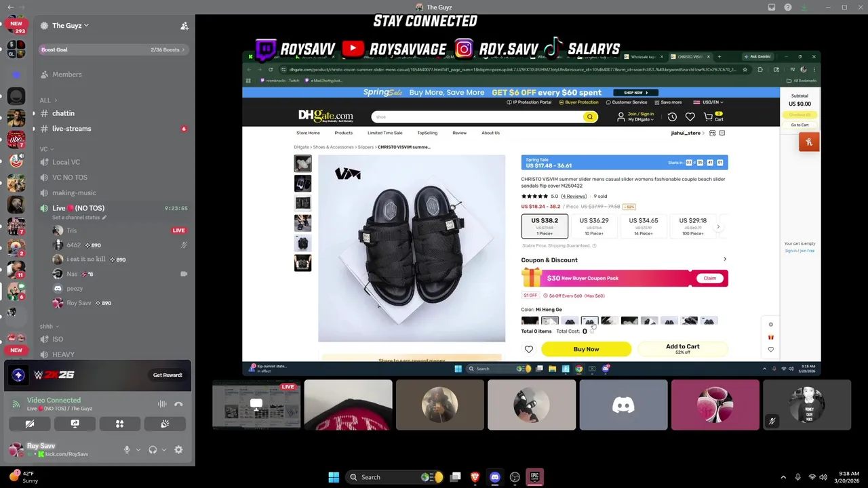Image resolution: width=868 pixels, height=488 pixels.
Task: Open DHgate favorites heart icon in header
Action: pos(690,117)
